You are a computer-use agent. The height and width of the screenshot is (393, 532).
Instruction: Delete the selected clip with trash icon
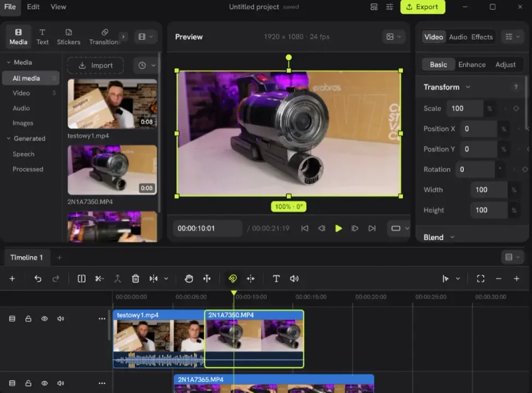coord(135,279)
